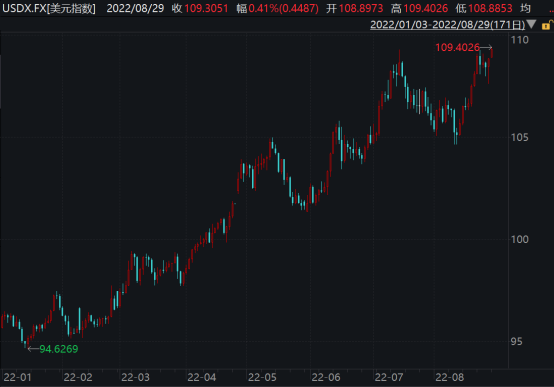Click the yellow lock icon
This screenshot has width=554, height=387.
point(547,25)
